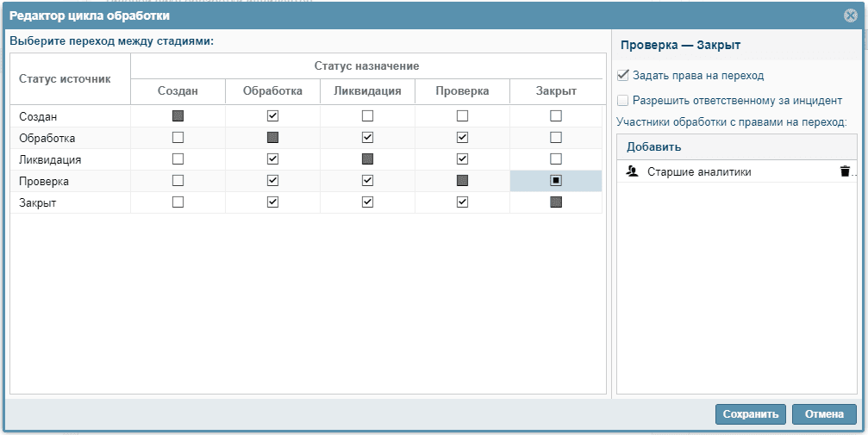Viewport: 868px width, 435px height.
Task: Click the Ликвидация column header
Action: (x=367, y=91)
